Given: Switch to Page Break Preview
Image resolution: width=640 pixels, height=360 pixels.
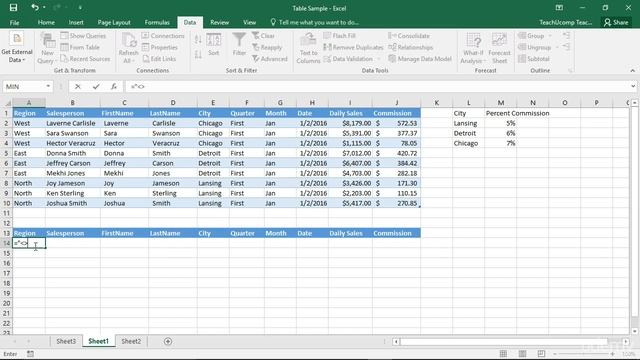Looking at the screenshot, I should click(541, 354).
